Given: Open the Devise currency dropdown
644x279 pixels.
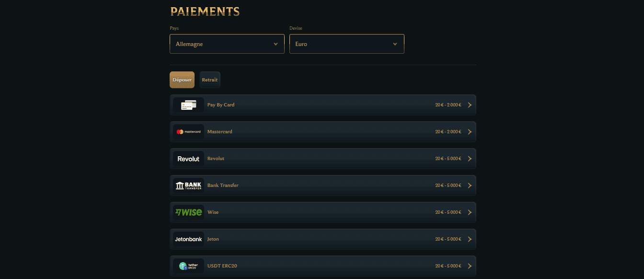Looking at the screenshot, I should click(346, 44).
